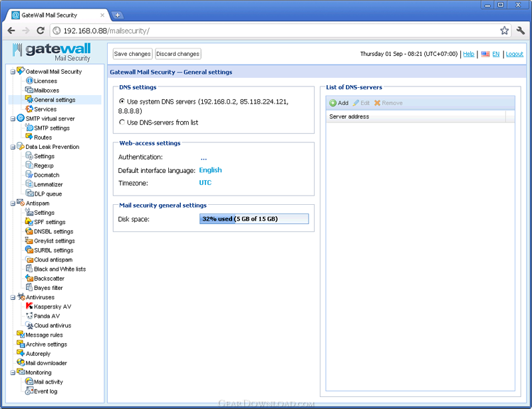Click the Regexp icon
532x409 pixels.
29,166
